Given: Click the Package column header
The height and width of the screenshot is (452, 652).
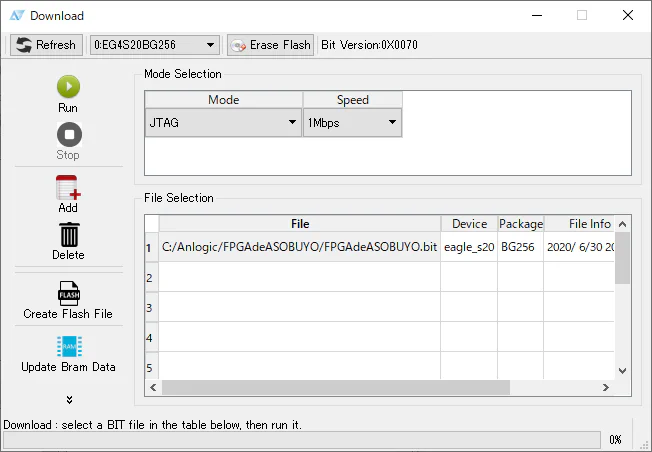Looking at the screenshot, I should coord(520,224).
